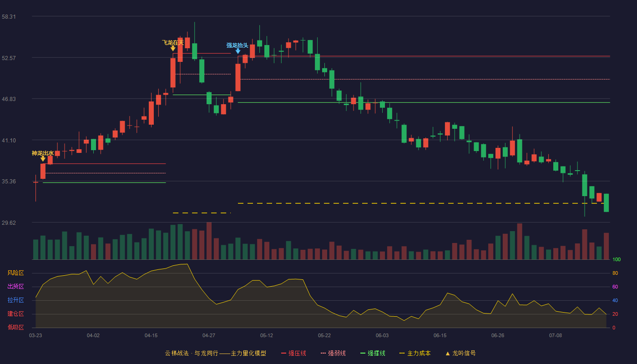Select the 风险区 zone label
Viewport: 637px width, 364px height.
pyautogui.click(x=15, y=273)
